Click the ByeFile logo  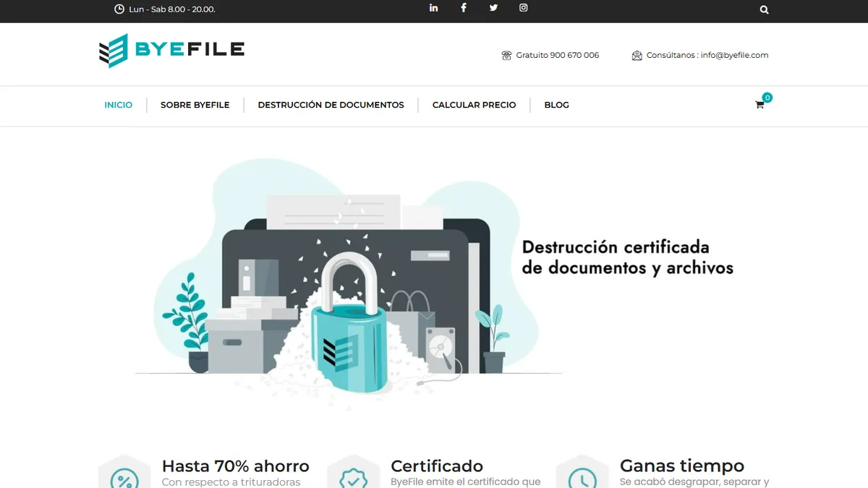(x=171, y=51)
